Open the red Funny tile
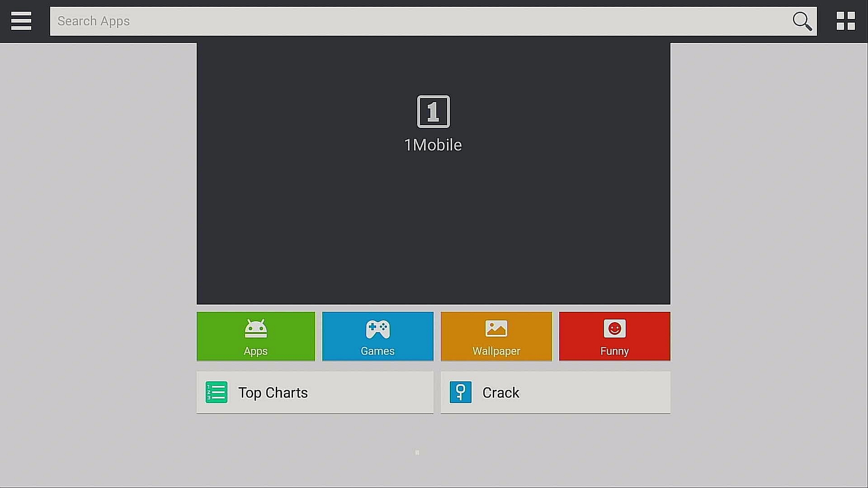This screenshot has width=868, height=488. click(x=614, y=336)
